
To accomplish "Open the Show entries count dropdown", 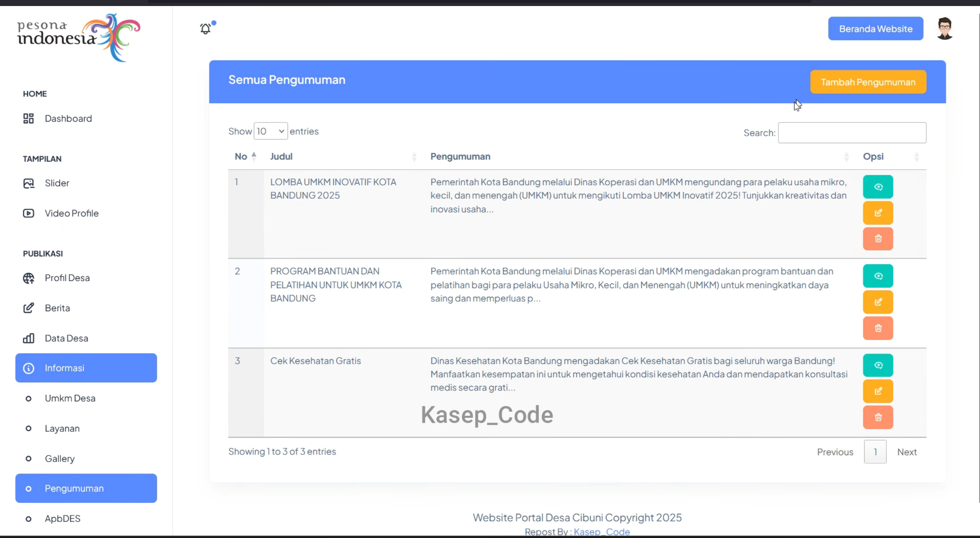I will pyautogui.click(x=270, y=131).
